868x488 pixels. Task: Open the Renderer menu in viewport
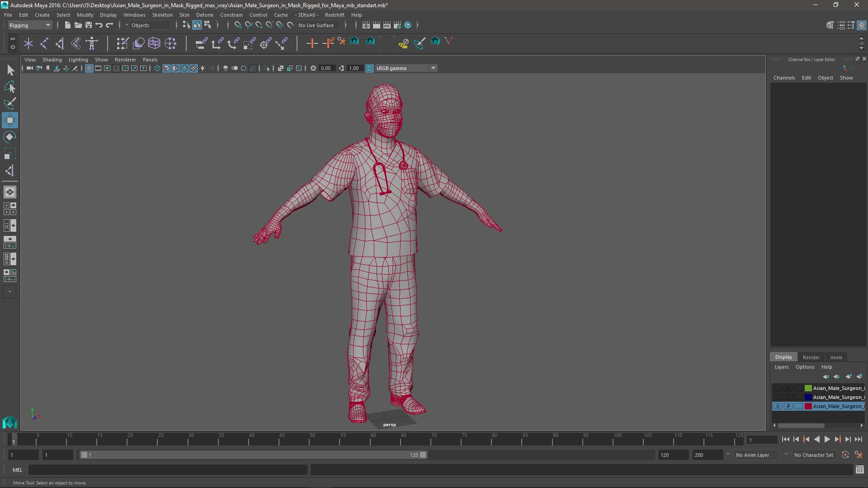125,59
